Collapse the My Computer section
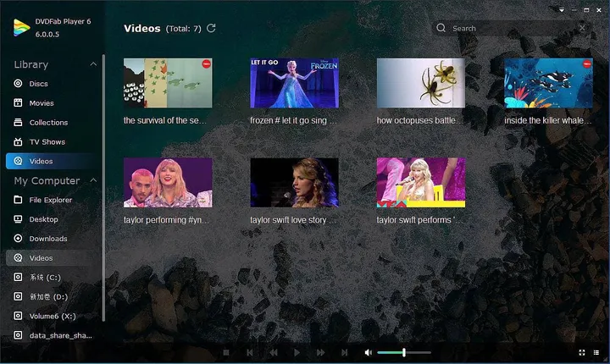610x364 pixels. (x=93, y=180)
